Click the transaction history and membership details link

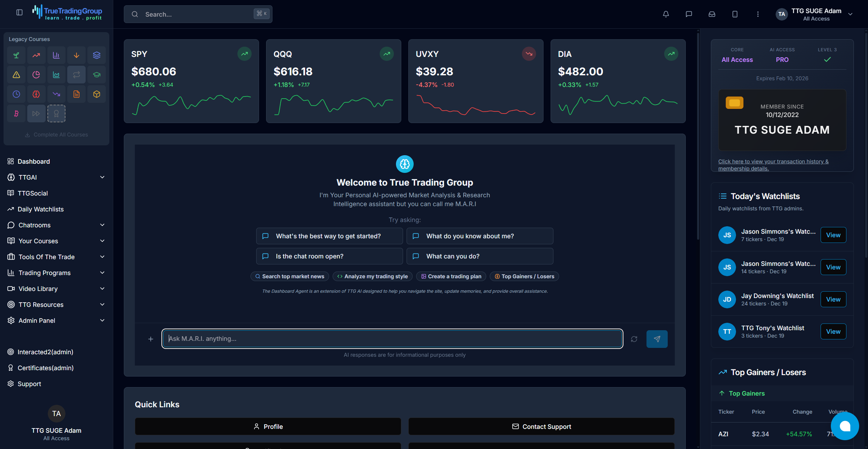click(774, 165)
